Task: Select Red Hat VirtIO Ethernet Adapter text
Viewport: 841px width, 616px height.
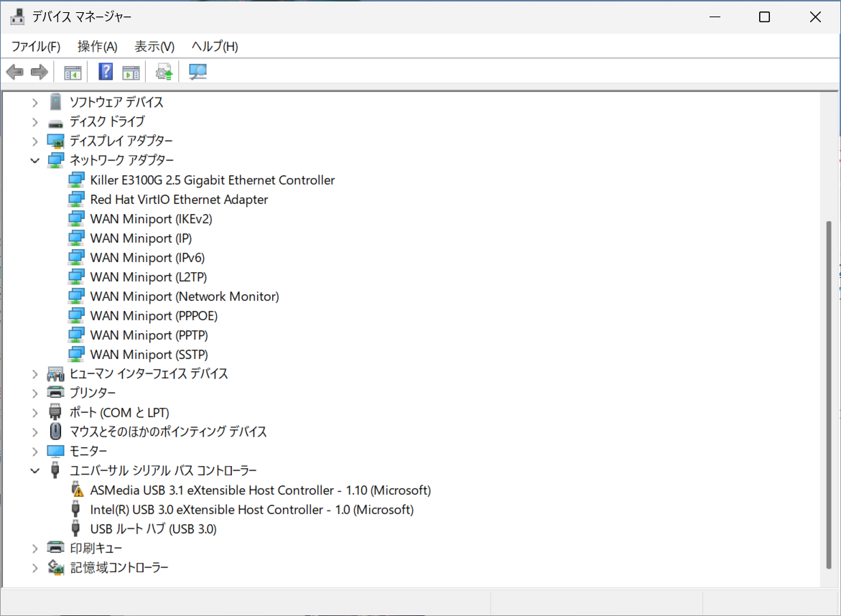Action: 179,199
